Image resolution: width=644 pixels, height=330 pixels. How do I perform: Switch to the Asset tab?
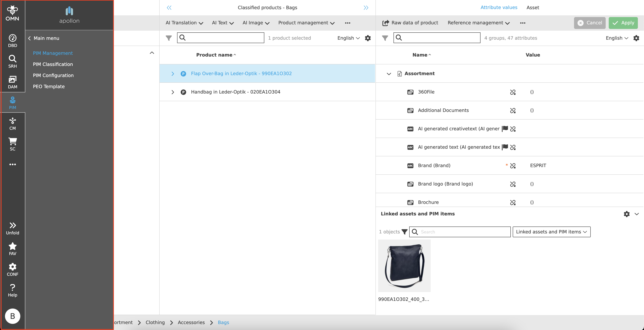(x=532, y=7)
